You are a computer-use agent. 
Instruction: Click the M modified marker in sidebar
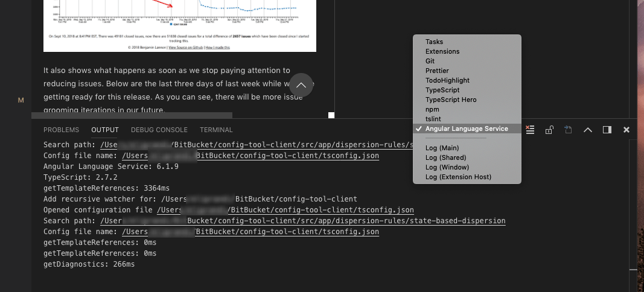click(x=21, y=100)
